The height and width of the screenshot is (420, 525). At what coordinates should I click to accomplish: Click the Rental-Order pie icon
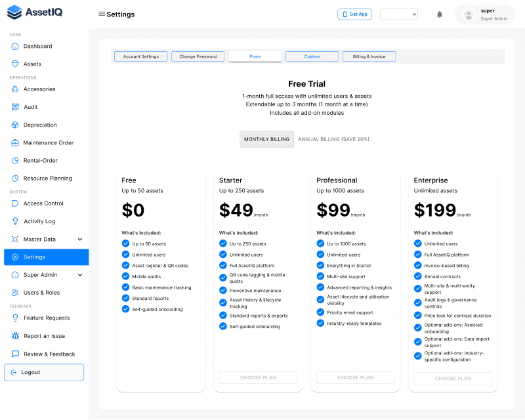click(x=15, y=160)
